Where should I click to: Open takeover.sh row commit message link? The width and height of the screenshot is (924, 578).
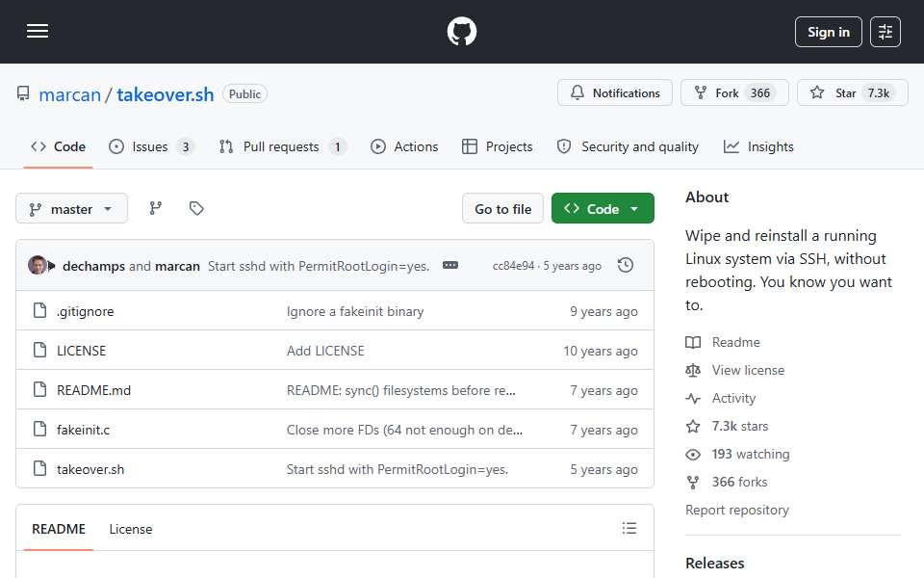pos(398,469)
